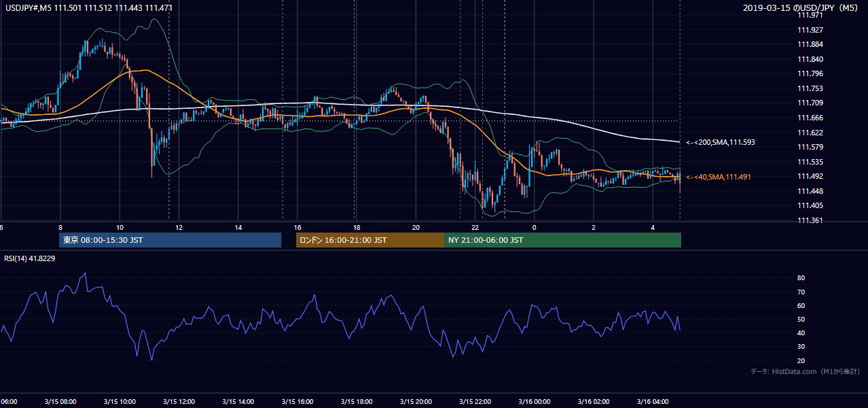The height and width of the screenshot is (408, 868).
Task: Click RSI scale value 50
Action: (x=801, y=319)
